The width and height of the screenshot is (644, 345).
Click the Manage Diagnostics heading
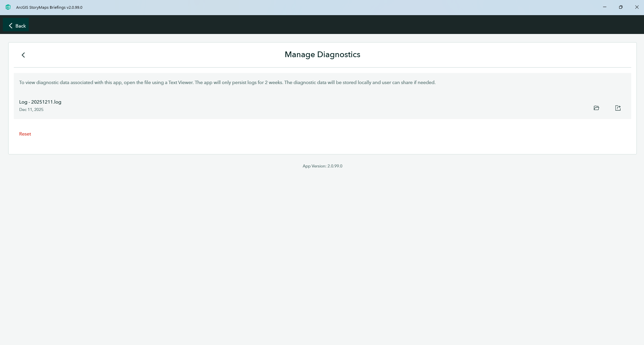point(323,54)
